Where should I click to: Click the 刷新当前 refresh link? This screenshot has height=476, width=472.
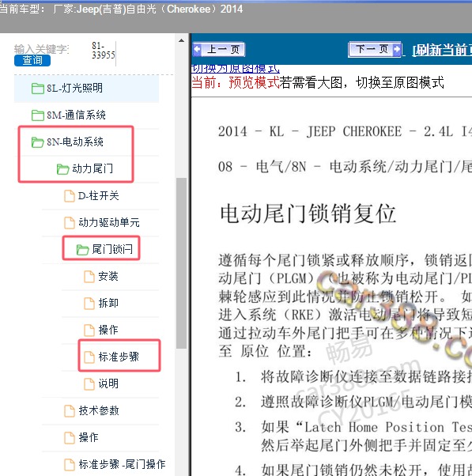pyautogui.click(x=442, y=50)
